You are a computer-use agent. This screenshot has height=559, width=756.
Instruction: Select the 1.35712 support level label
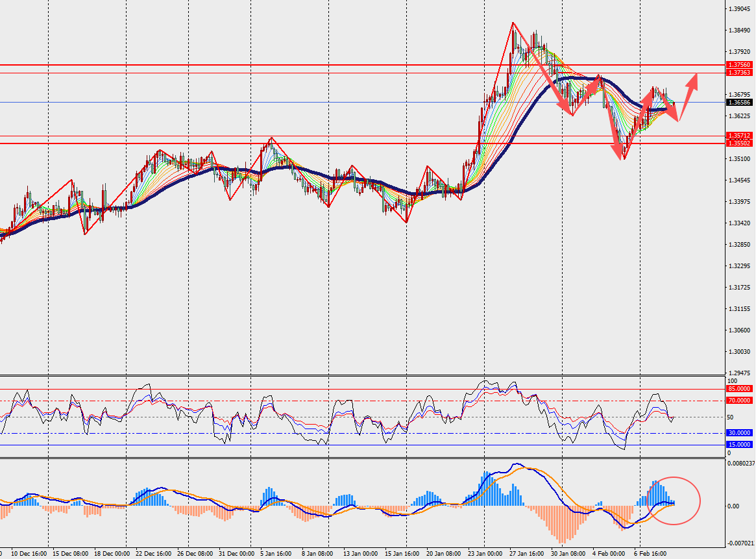(739, 136)
